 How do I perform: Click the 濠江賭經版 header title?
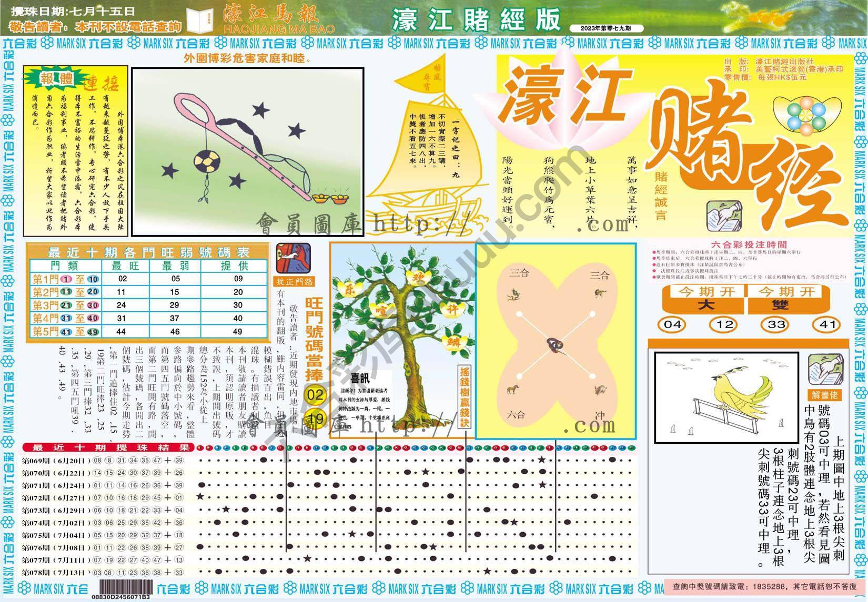pos(476,21)
